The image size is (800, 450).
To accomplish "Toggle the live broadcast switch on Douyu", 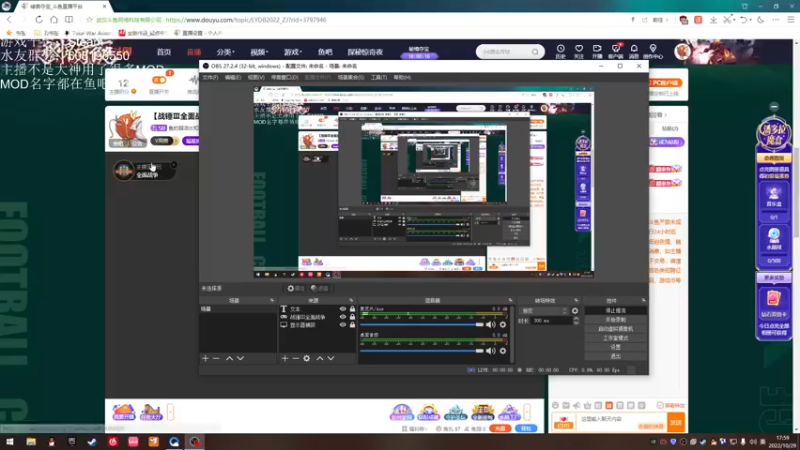I will coord(159,80).
